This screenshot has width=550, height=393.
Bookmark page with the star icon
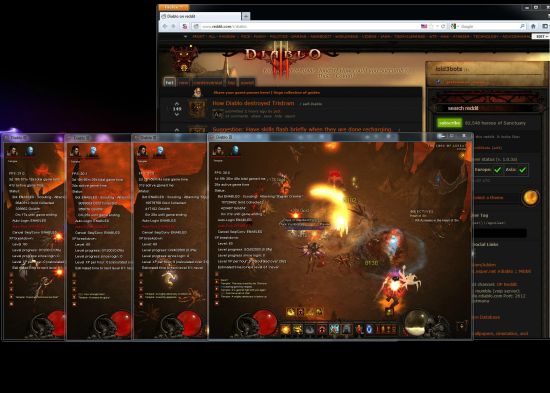point(431,26)
